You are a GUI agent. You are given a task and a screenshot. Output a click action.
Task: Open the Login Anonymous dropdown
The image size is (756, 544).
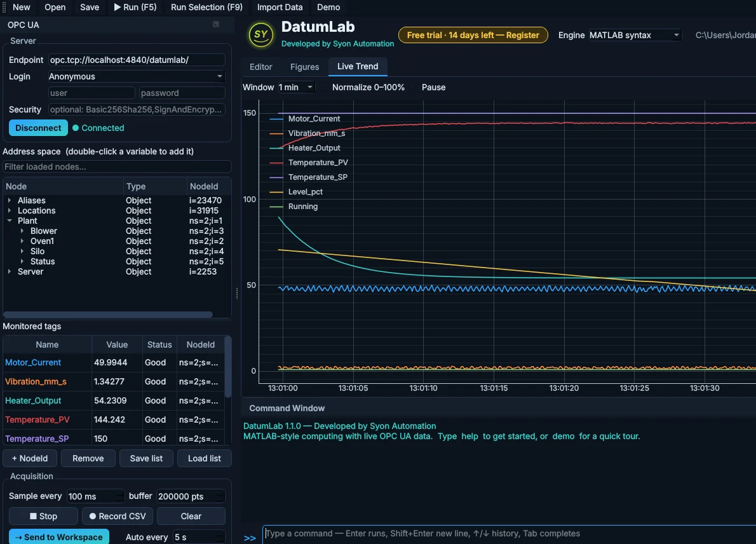point(136,76)
